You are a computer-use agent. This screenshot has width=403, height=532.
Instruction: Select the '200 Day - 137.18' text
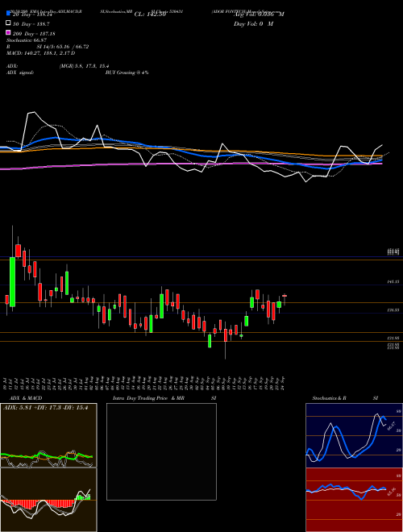(x=34, y=34)
